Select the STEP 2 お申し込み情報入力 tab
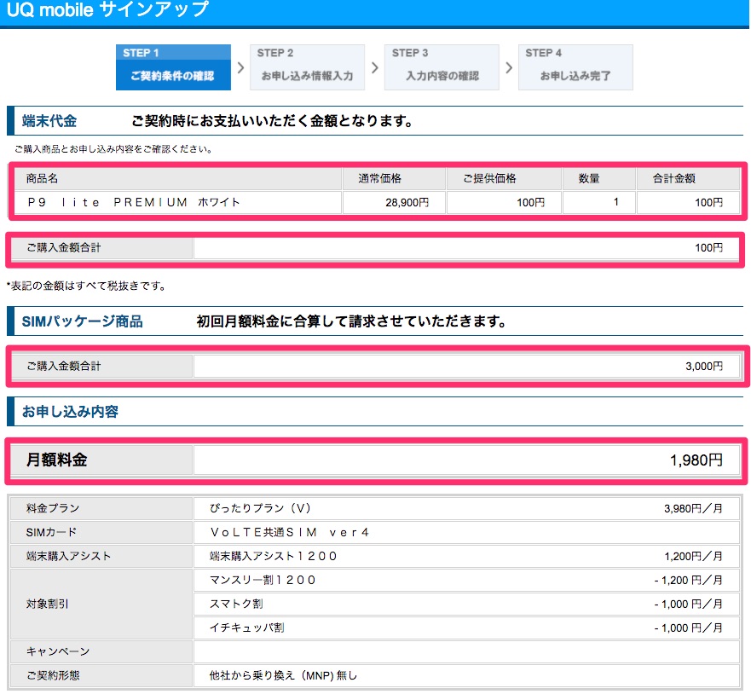This screenshot has height=700, width=751. (x=307, y=67)
